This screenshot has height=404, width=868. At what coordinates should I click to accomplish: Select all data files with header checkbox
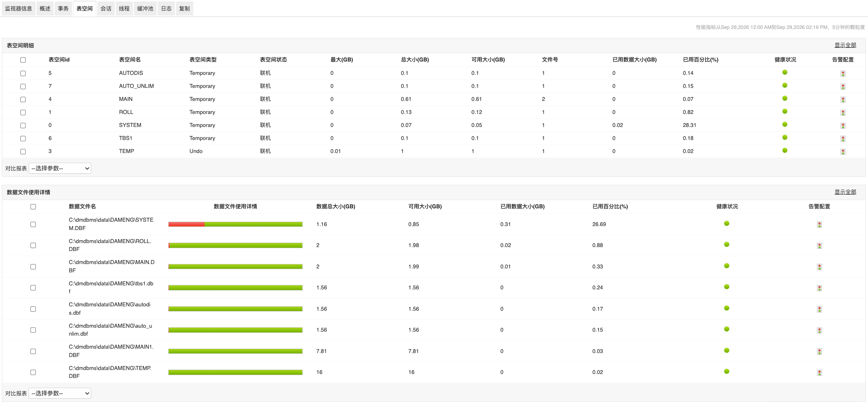click(x=33, y=207)
